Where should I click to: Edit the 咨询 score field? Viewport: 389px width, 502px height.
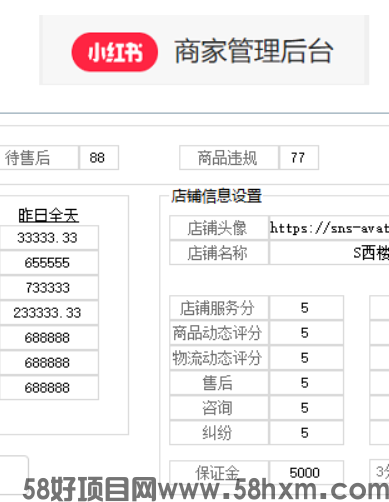click(x=306, y=408)
